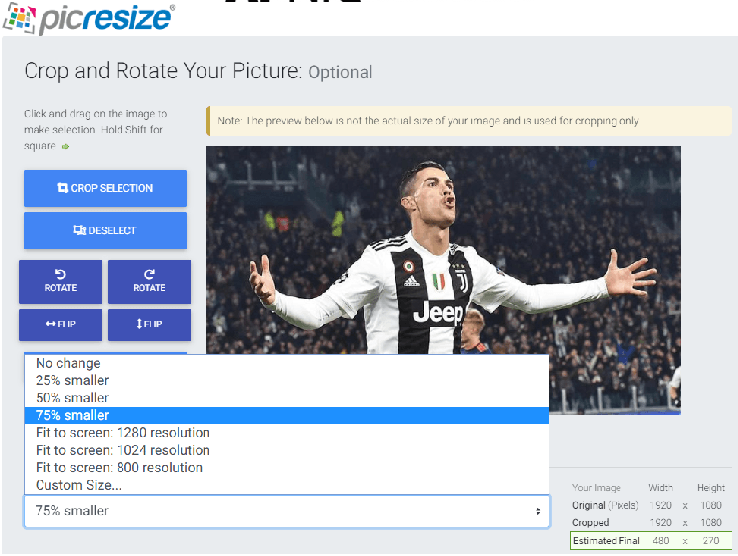Rotate image clockwise with right Rotate
The height and width of the screenshot is (556, 738).
(x=149, y=282)
